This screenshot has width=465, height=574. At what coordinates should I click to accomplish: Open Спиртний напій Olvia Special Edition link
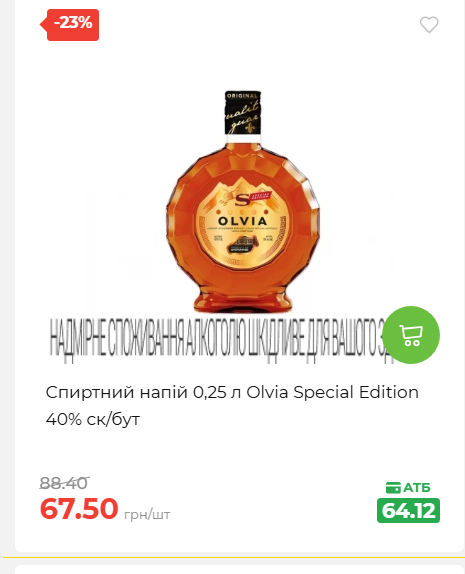click(232, 392)
